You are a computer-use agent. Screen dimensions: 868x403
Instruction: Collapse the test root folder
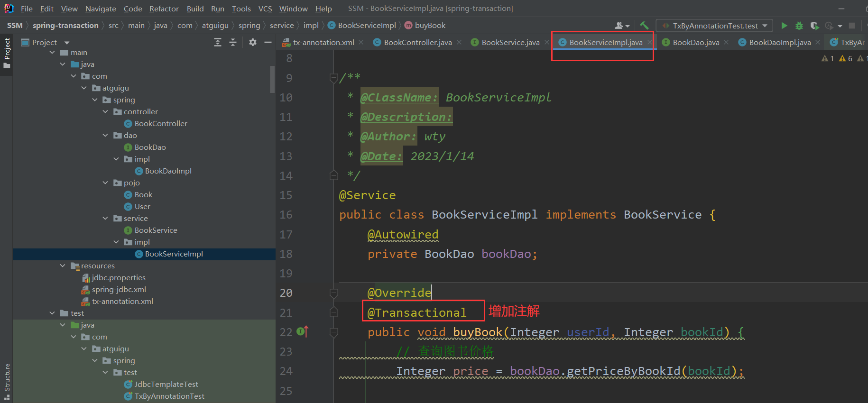52,313
